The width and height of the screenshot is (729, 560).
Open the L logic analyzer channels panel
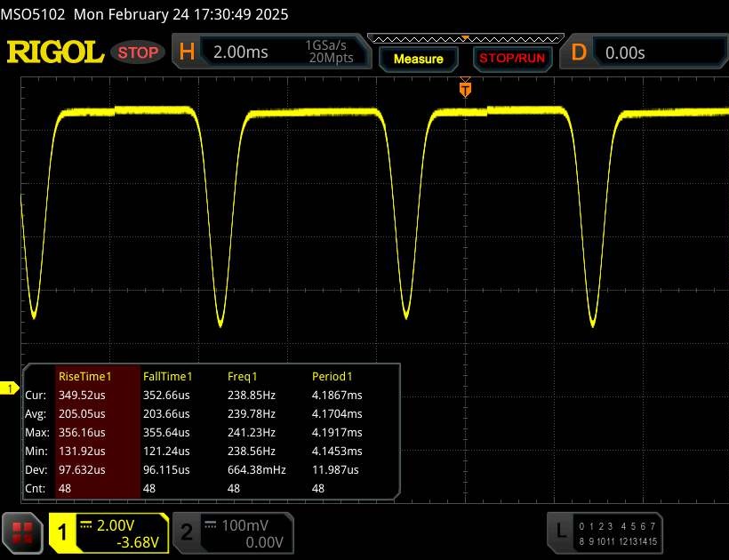(x=560, y=532)
